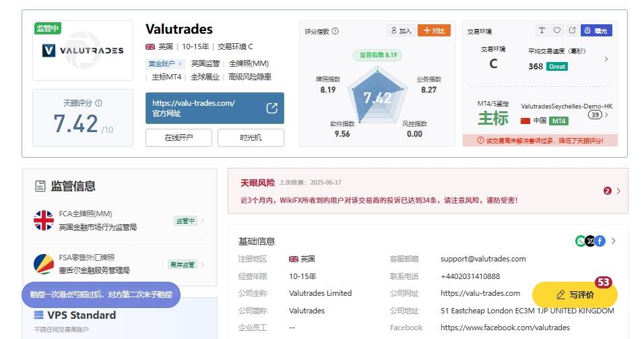Click the Seychelles flag icon for FSA license
The height and width of the screenshot is (339, 644).
44,264
